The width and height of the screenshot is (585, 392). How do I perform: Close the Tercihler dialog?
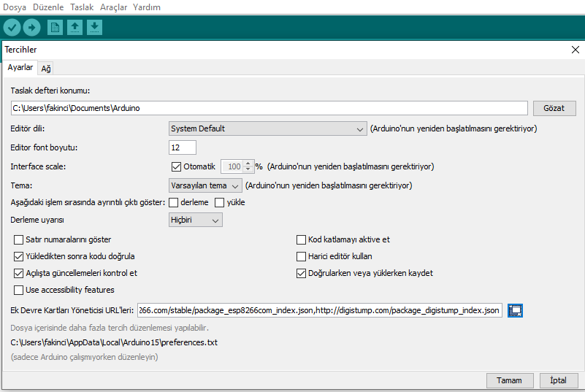[575, 50]
